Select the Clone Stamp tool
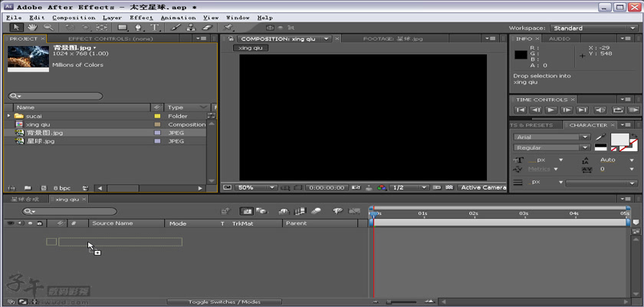This screenshot has height=307, width=644. pos(191,28)
